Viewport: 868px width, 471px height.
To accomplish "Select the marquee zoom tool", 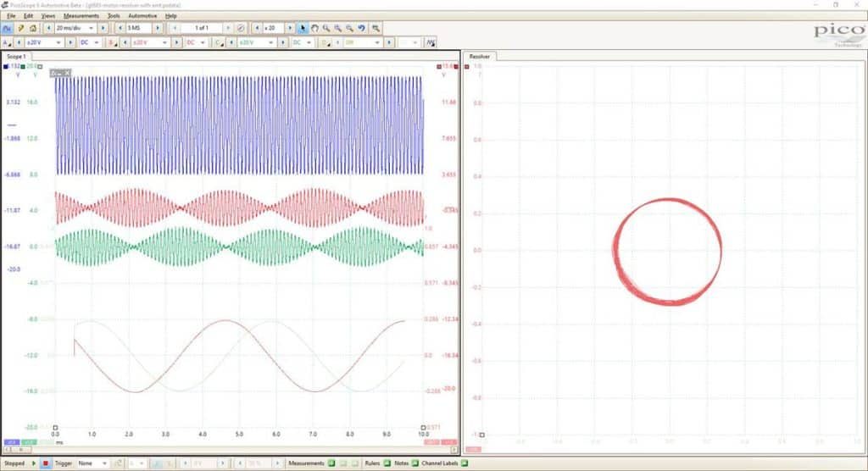I will tap(326, 28).
